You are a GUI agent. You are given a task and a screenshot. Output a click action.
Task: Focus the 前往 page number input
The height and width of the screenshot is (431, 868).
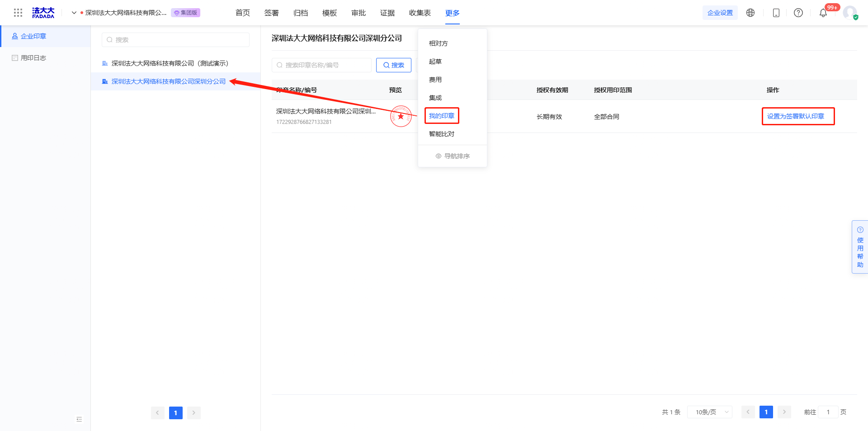point(828,412)
